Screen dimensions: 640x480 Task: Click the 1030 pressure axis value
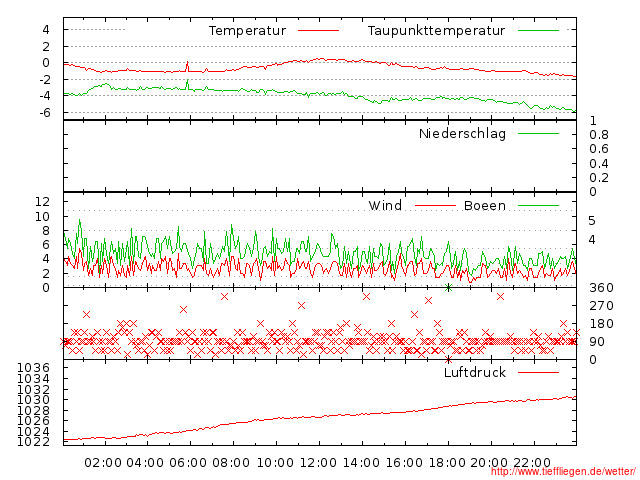tap(33, 400)
